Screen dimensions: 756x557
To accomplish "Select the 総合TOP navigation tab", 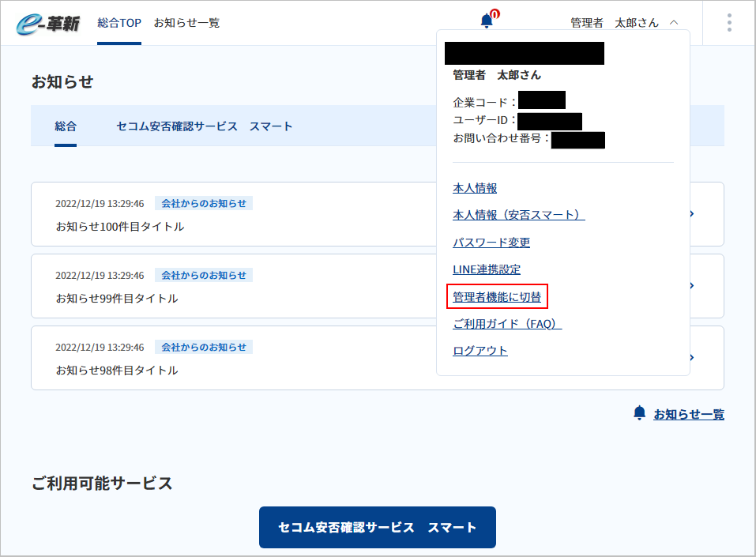I will (119, 23).
